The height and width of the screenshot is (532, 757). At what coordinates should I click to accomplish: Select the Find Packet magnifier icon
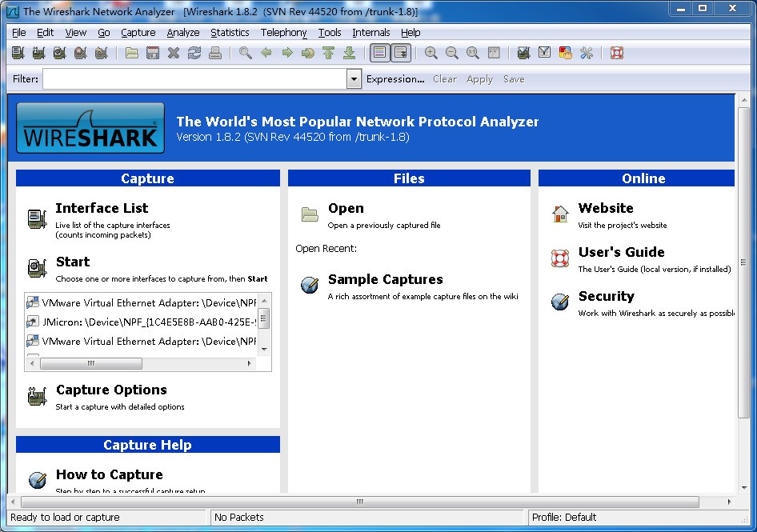pyautogui.click(x=245, y=52)
